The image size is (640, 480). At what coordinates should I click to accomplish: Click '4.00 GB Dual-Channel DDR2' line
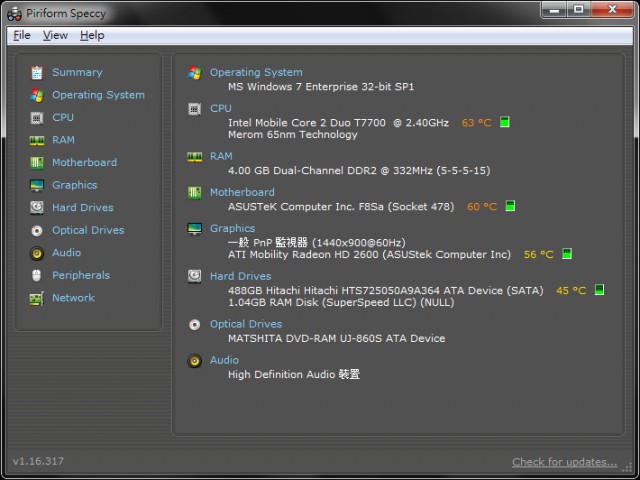pos(359,171)
